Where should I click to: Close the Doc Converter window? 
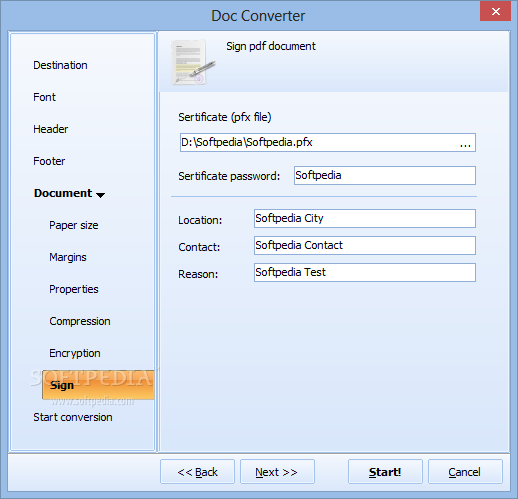point(495,11)
